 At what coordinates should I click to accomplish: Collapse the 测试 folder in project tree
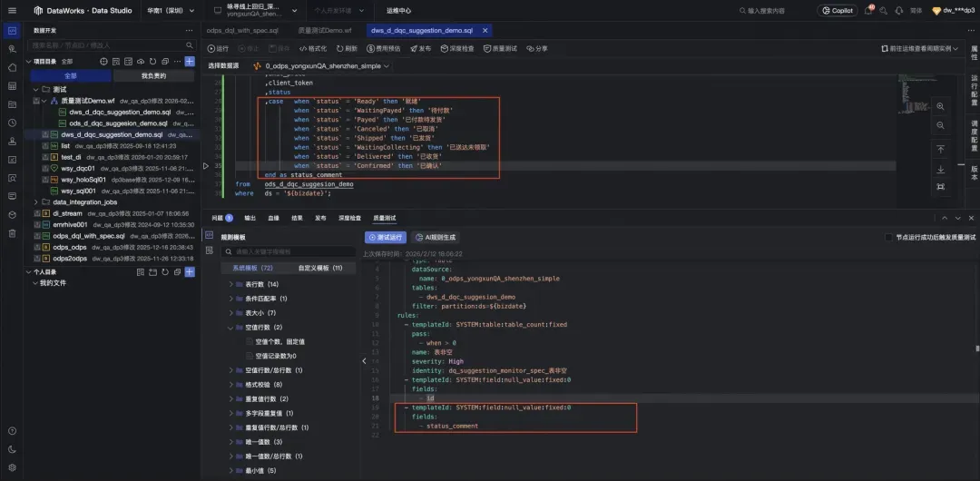36,90
